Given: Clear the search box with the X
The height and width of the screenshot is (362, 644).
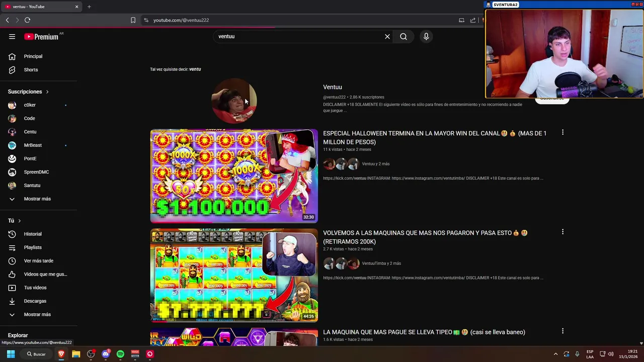Looking at the screenshot, I should click(387, 36).
